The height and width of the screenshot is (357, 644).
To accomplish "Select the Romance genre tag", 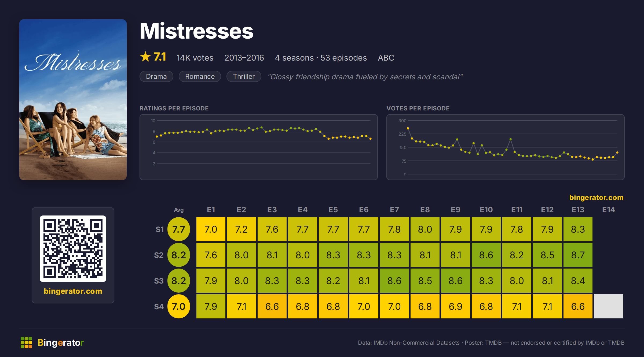I will (x=200, y=76).
